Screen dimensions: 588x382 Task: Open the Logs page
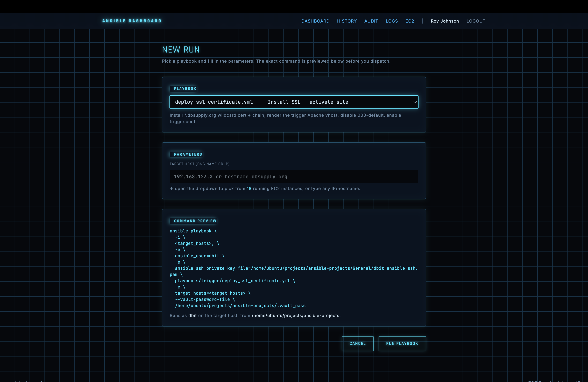392,21
